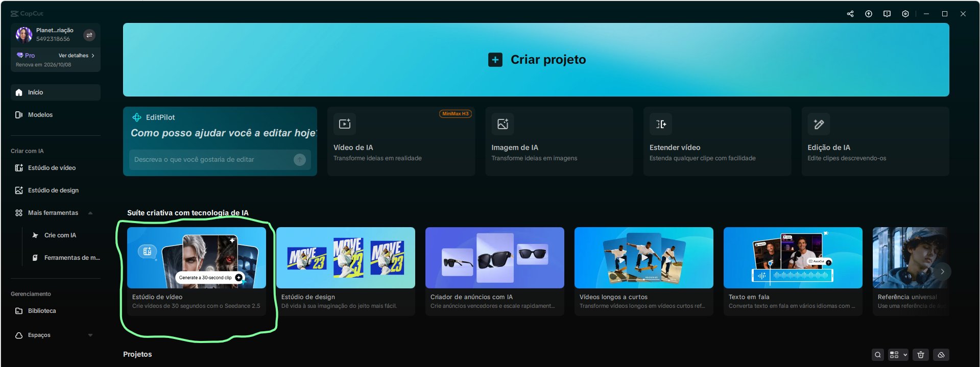
Task: Click the plus icon beside Criar projeto
Action: pos(495,60)
